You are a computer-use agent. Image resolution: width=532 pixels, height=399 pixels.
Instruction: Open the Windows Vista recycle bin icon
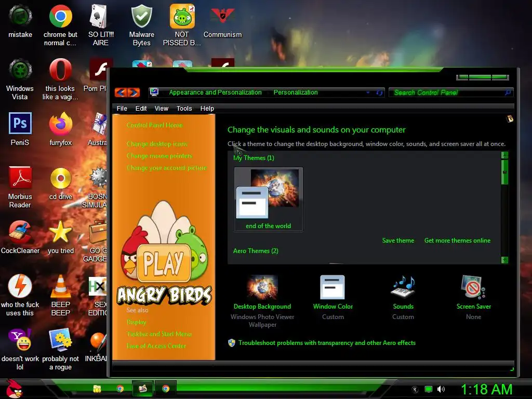tap(20, 79)
